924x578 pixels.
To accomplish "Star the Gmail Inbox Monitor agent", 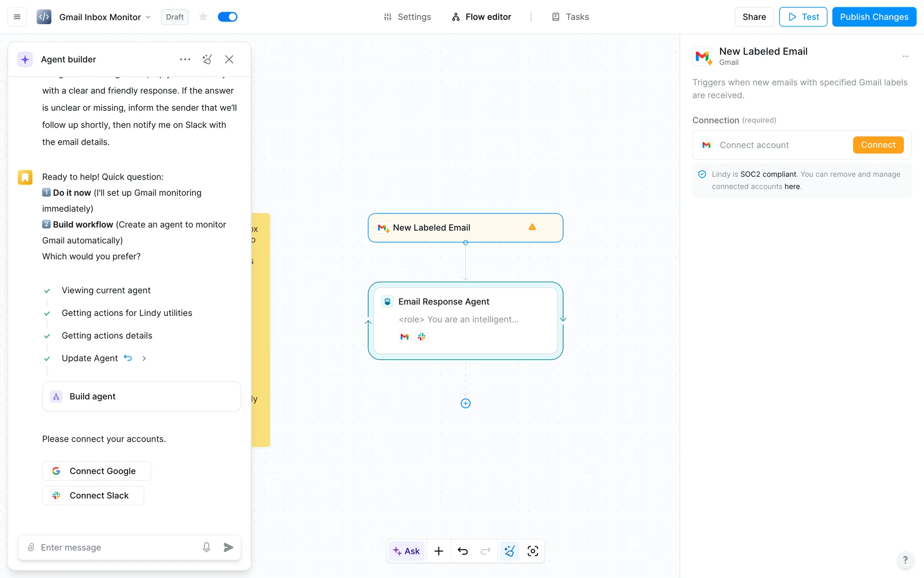I will click(203, 17).
